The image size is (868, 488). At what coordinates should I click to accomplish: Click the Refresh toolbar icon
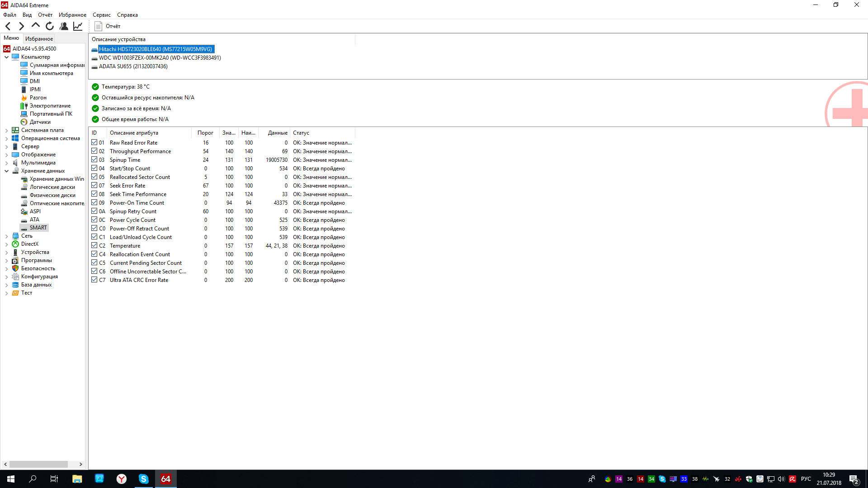(x=50, y=26)
